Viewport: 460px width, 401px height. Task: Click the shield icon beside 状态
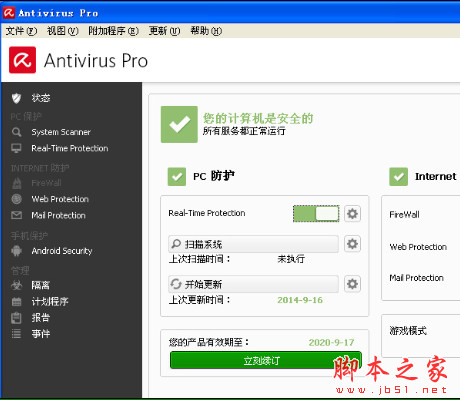[x=16, y=98]
